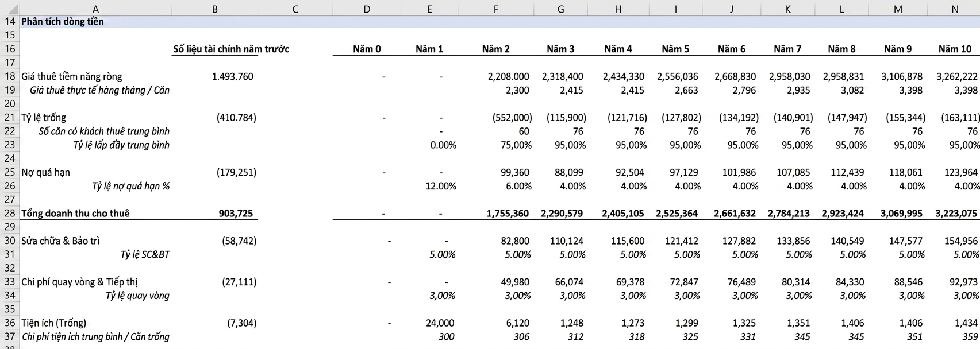Select column A header

click(x=95, y=9)
